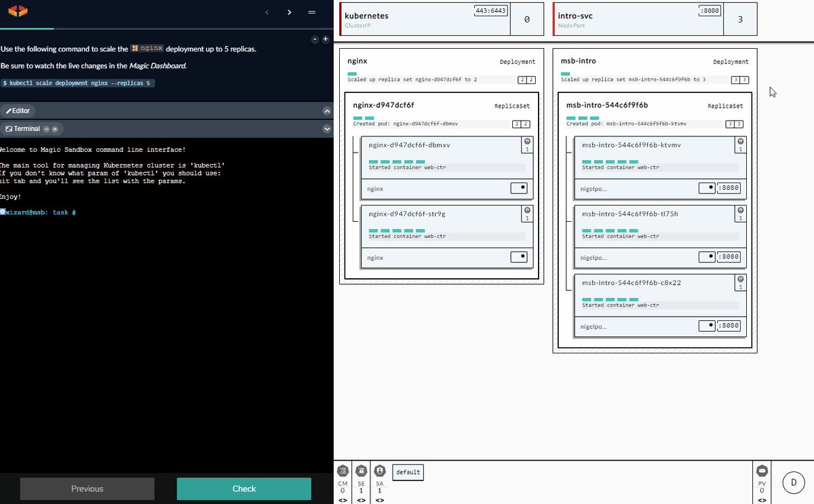Screen dimensions: 814x504
Task: Click the circular D button
Action: [x=793, y=482]
